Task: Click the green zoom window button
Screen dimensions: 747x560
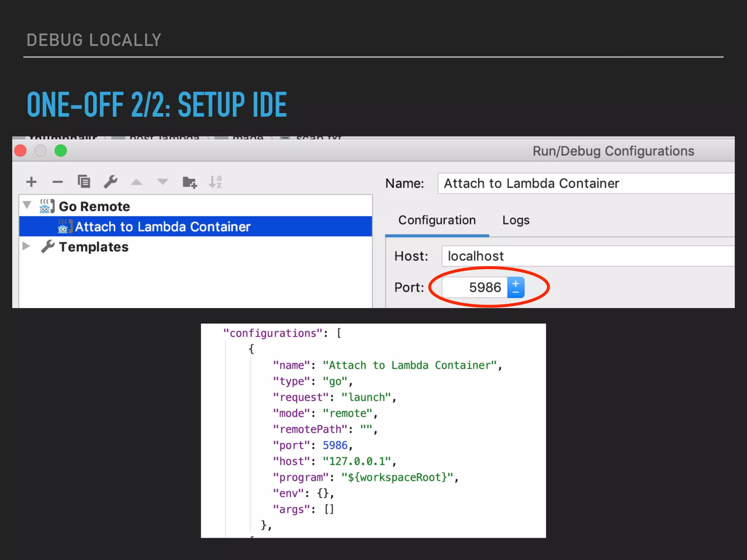Action: click(x=61, y=151)
